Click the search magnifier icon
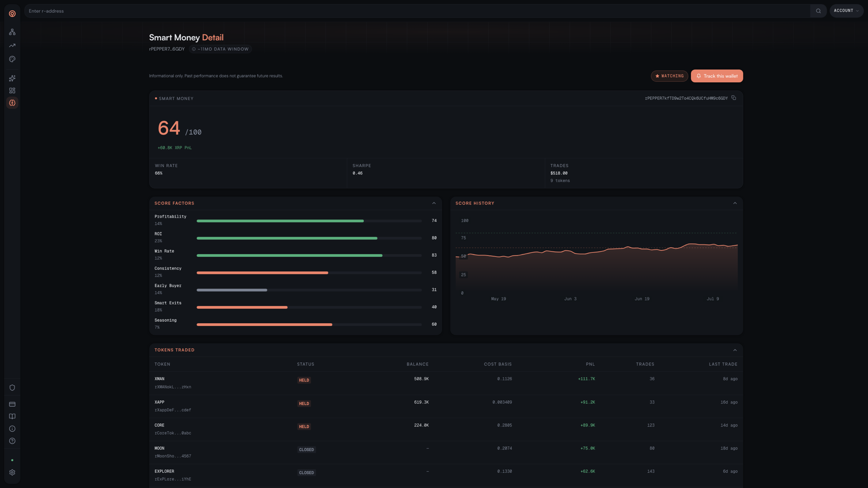Viewport: 868px width, 488px height. tap(818, 11)
